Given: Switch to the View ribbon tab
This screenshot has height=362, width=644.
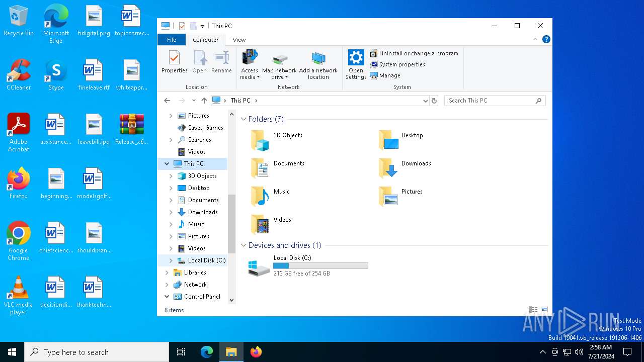Looking at the screenshot, I should [239, 40].
